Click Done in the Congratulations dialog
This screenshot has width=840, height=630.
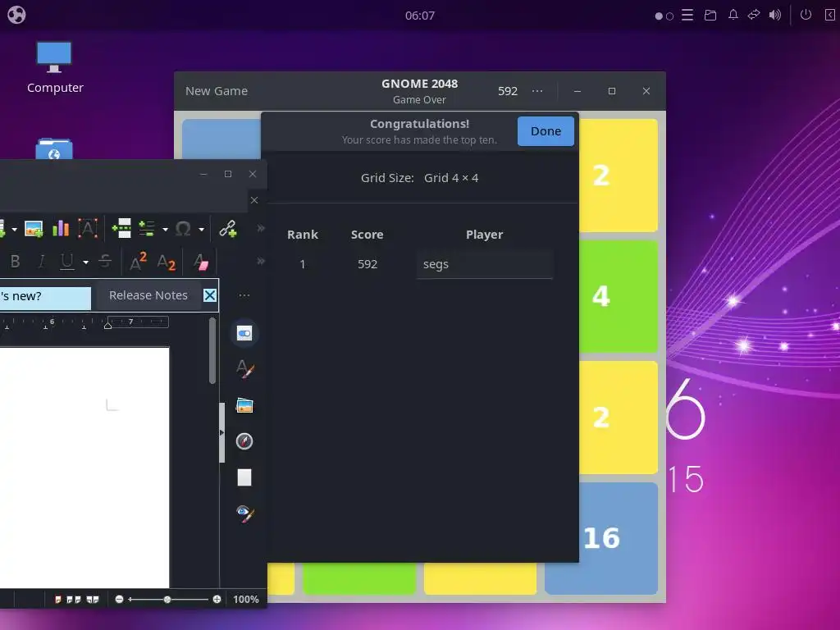pyautogui.click(x=546, y=131)
